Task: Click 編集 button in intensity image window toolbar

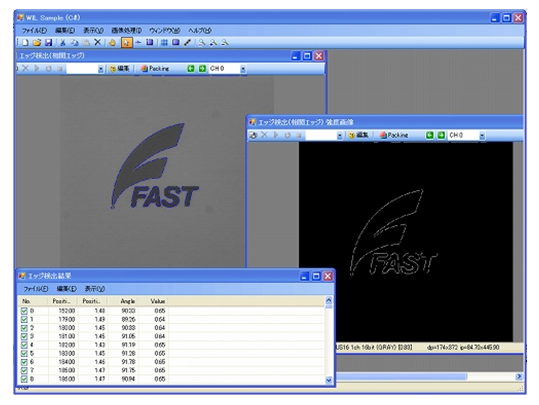Action: pyautogui.click(x=359, y=135)
